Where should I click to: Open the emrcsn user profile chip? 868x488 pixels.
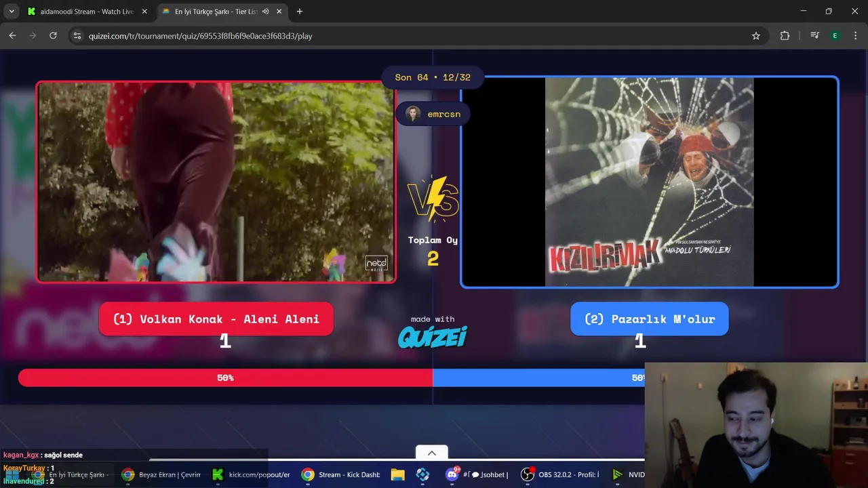[x=433, y=114]
